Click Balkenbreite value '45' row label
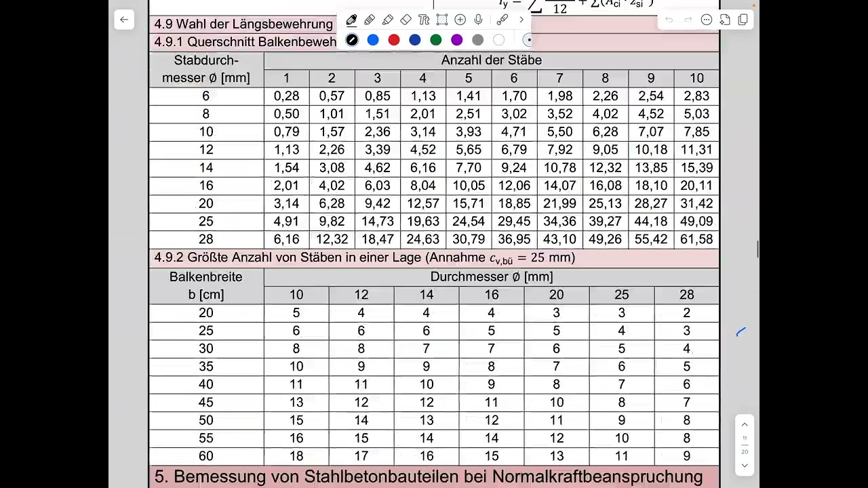The image size is (868, 488). coord(206,403)
